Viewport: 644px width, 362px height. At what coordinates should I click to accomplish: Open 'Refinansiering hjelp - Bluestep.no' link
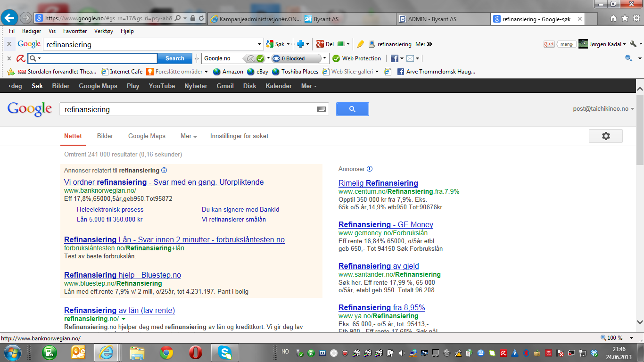tap(123, 275)
